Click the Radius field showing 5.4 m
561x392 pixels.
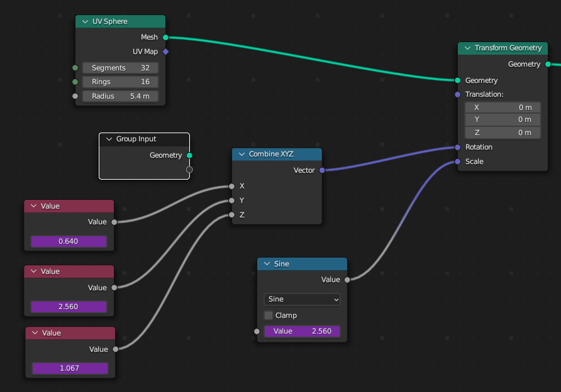[120, 96]
